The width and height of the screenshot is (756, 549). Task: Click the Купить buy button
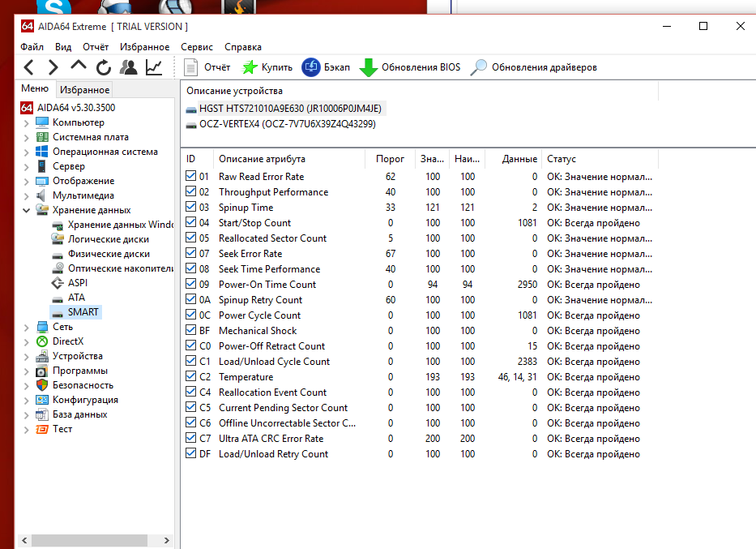click(267, 67)
